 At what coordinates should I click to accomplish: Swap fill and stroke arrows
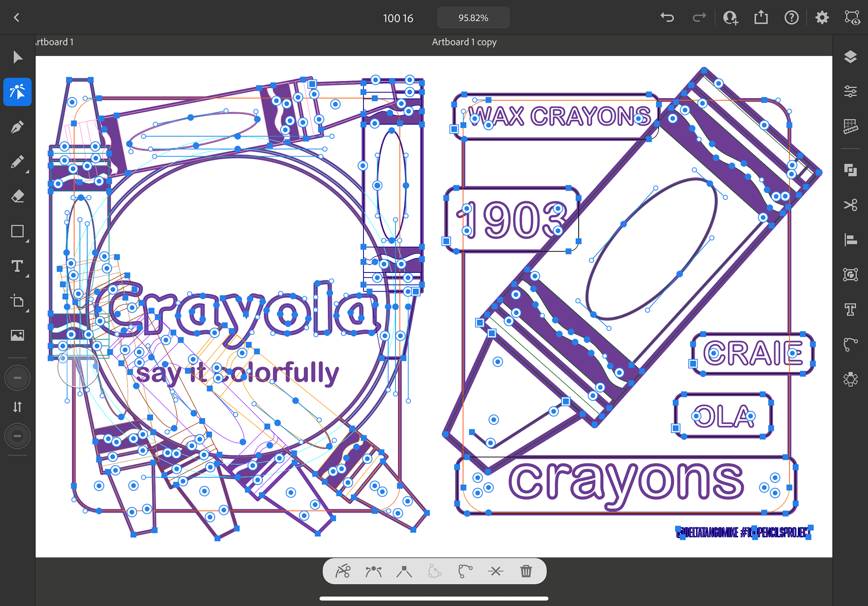coord(17,407)
